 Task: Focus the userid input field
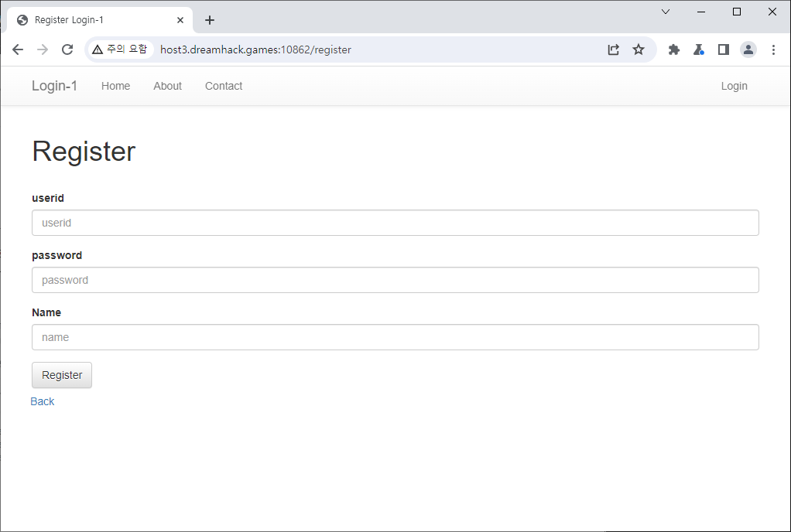click(395, 223)
